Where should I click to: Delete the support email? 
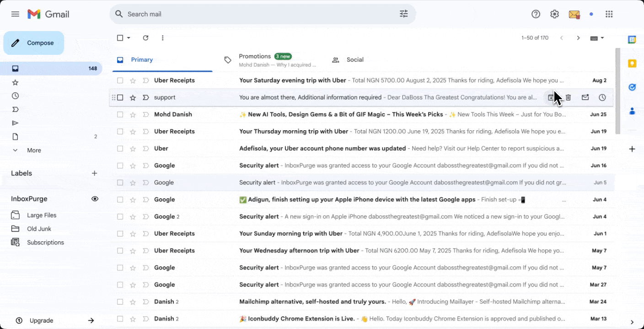[x=568, y=97]
